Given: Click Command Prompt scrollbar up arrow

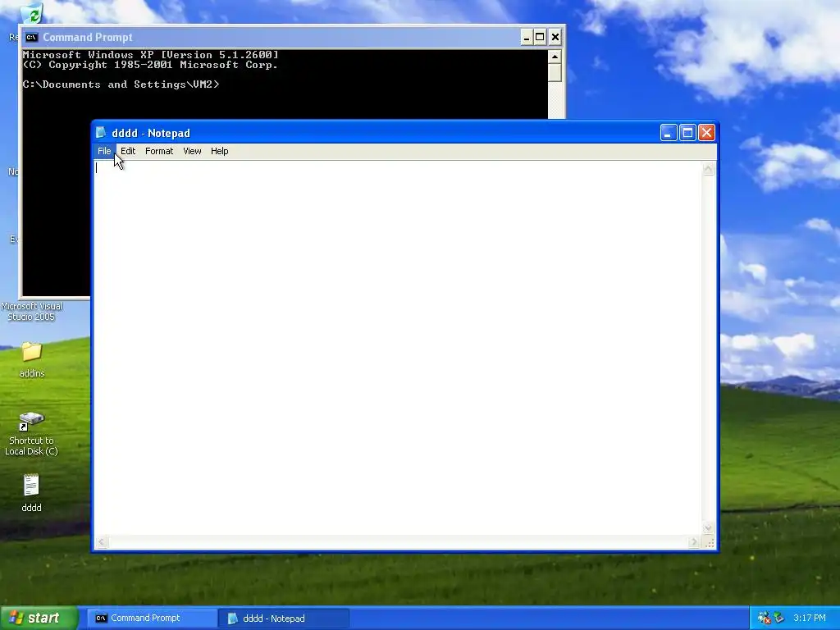Looking at the screenshot, I should [x=555, y=57].
